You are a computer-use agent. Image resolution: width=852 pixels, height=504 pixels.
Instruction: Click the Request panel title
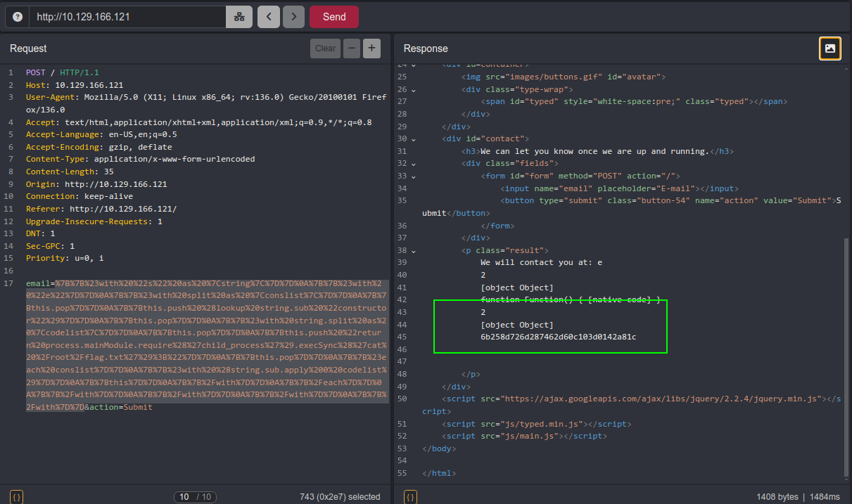point(28,49)
